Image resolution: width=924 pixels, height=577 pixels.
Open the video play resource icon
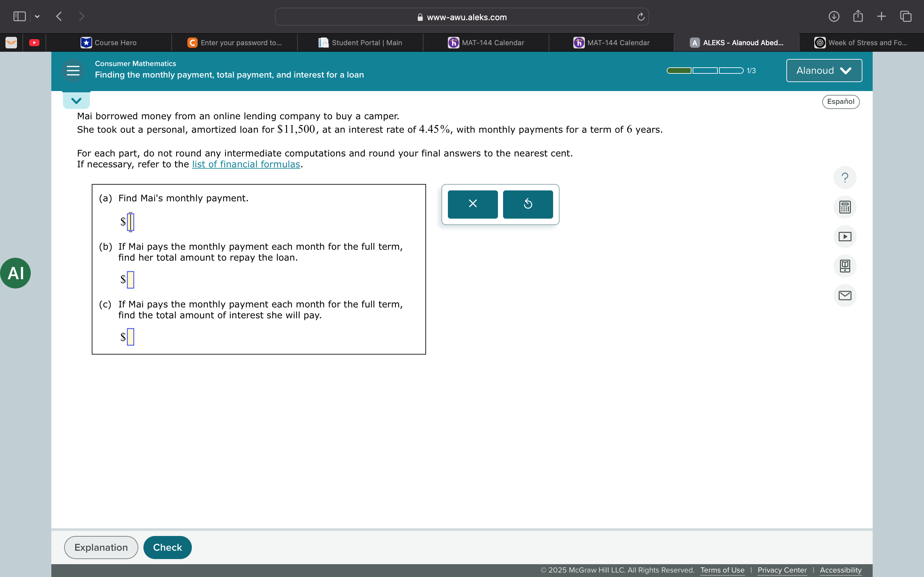pyautogui.click(x=844, y=237)
